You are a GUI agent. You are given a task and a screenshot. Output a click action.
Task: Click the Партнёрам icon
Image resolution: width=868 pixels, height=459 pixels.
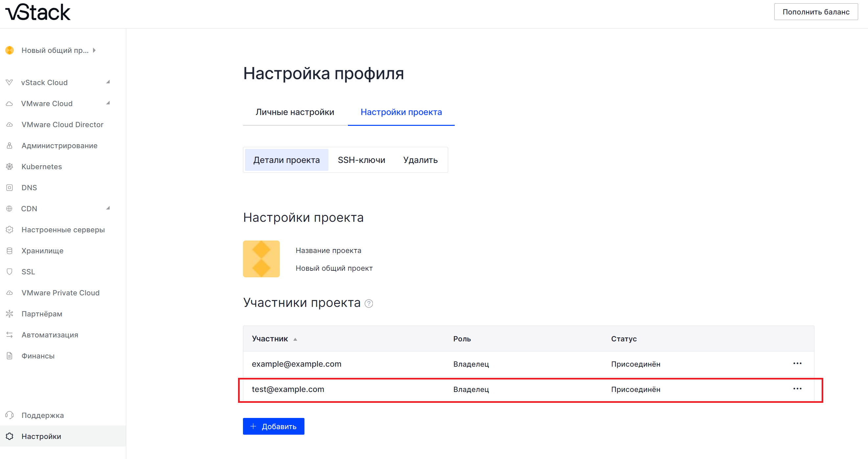pos(10,313)
